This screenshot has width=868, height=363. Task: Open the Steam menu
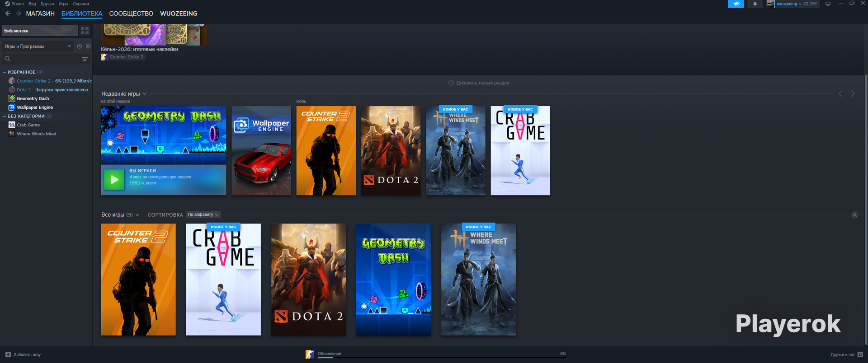click(18, 4)
